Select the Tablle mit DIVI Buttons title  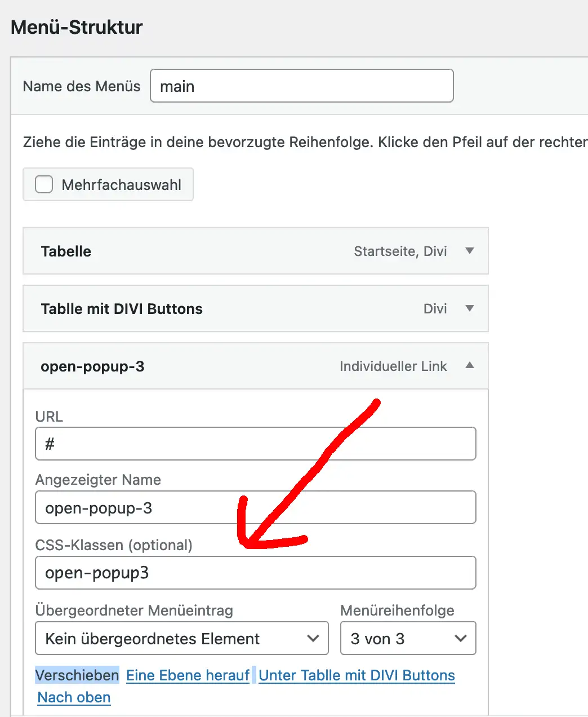122,309
